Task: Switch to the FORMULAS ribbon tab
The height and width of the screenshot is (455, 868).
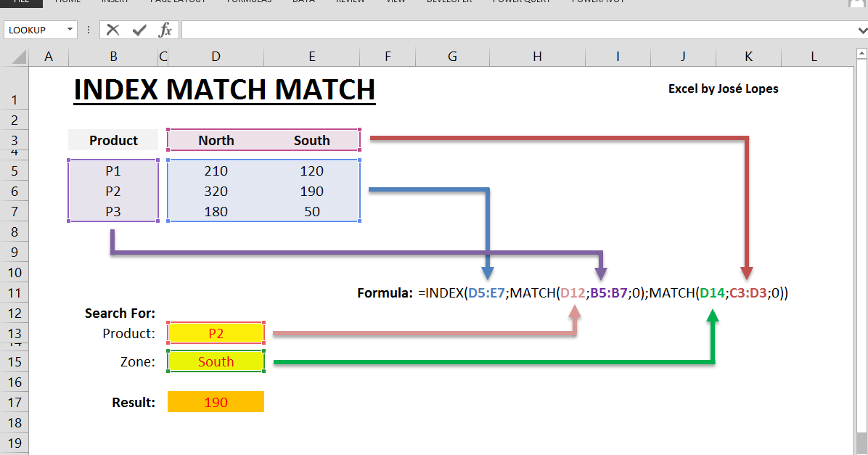Action: pos(249,2)
